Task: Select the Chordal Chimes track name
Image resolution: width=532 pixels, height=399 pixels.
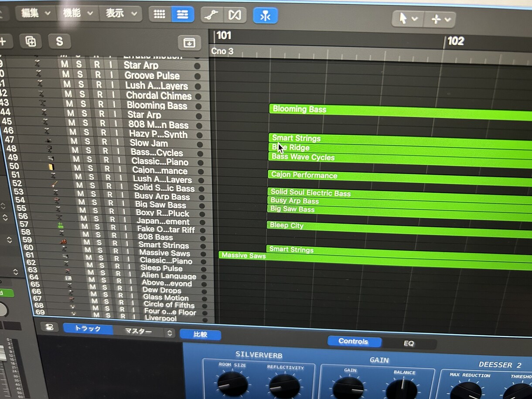Action: pos(159,95)
